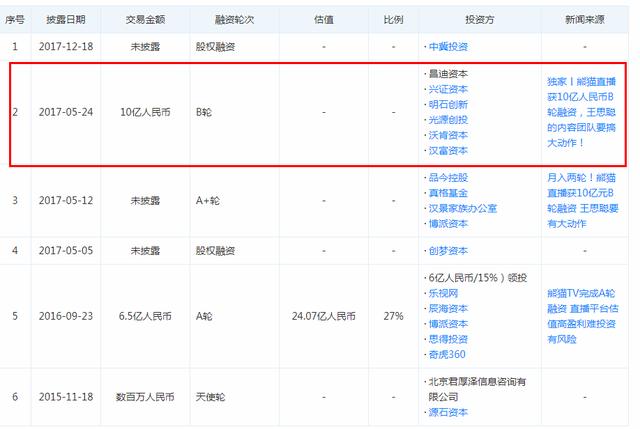The image size is (640, 429).
Task: Open the 中冀投资 investor link
Action: coord(448,47)
